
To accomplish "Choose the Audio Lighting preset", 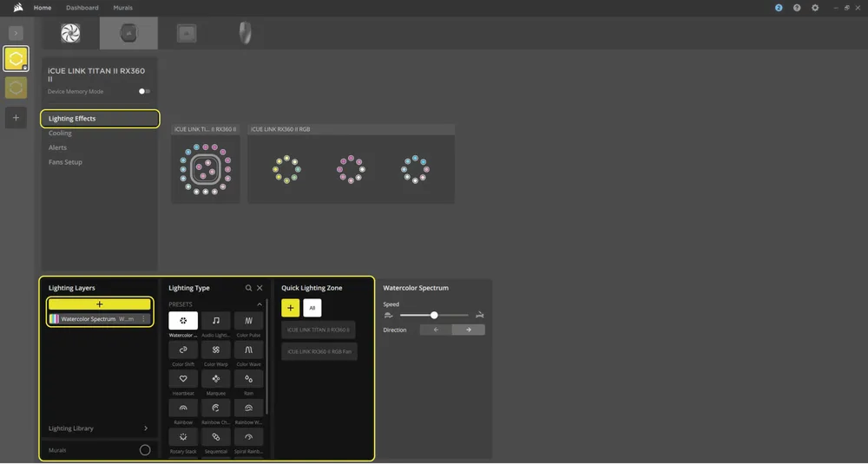I will [216, 321].
